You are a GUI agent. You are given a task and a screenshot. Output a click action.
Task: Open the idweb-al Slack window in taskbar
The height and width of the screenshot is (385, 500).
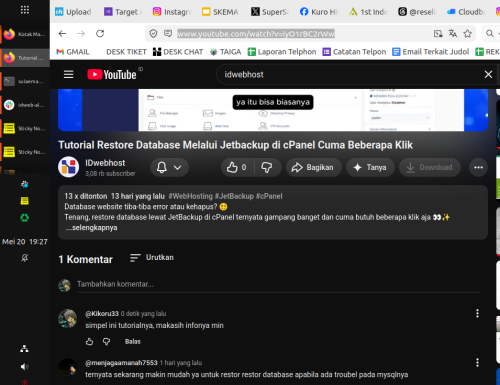pyautogui.click(x=25, y=105)
